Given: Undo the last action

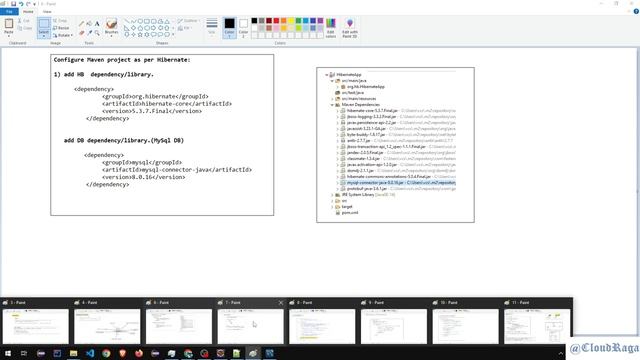Looking at the screenshot, I should (x=21, y=4).
